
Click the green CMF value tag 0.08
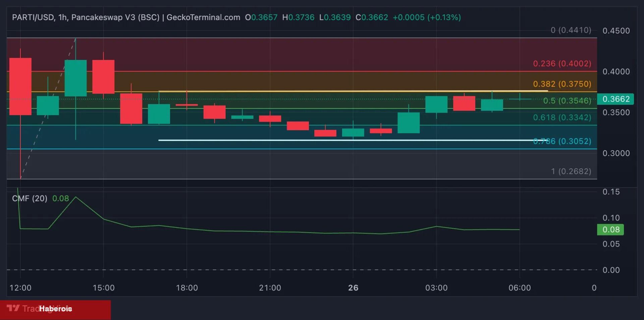(610, 229)
